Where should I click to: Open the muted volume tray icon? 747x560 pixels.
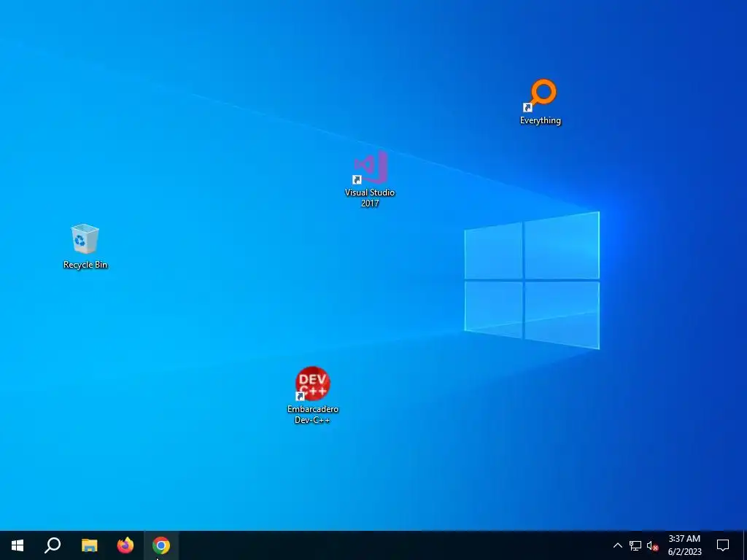coord(653,545)
